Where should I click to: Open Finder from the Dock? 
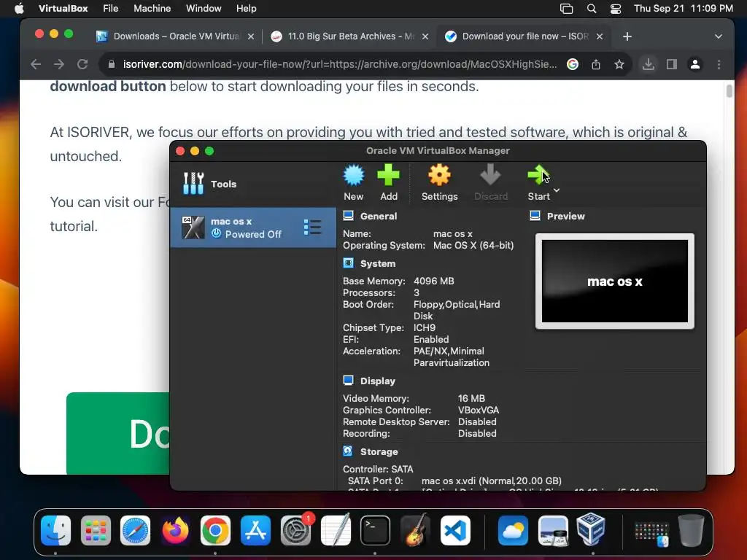pyautogui.click(x=55, y=531)
